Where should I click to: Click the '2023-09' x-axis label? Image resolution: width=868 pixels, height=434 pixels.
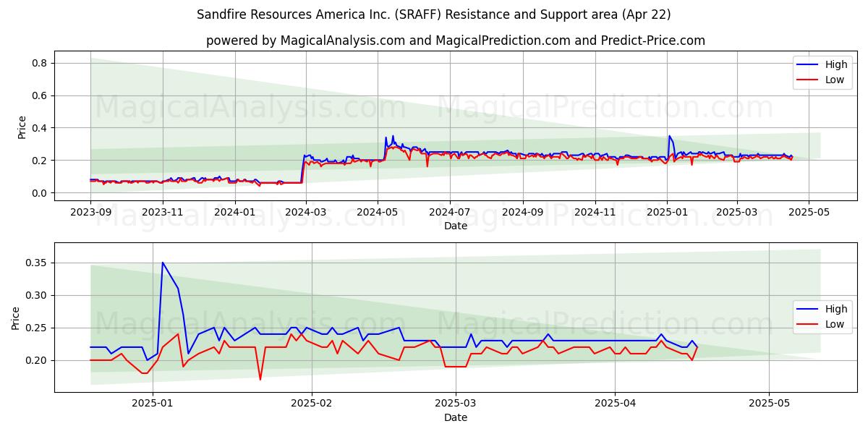coord(90,213)
